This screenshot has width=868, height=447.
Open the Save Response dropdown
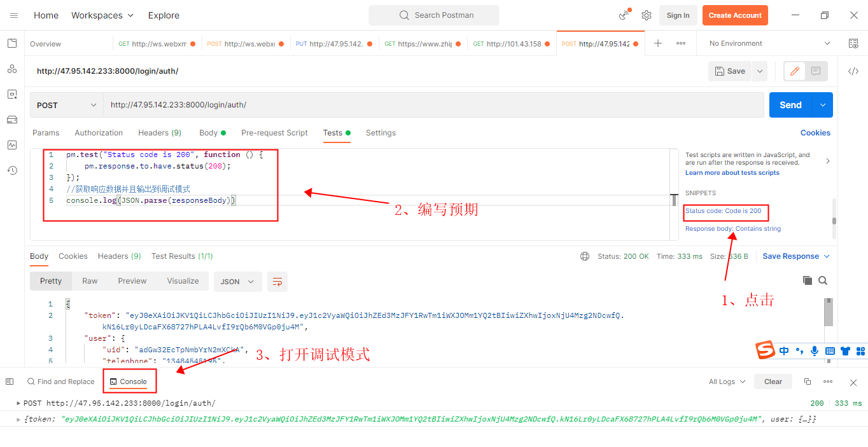(796, 256)
